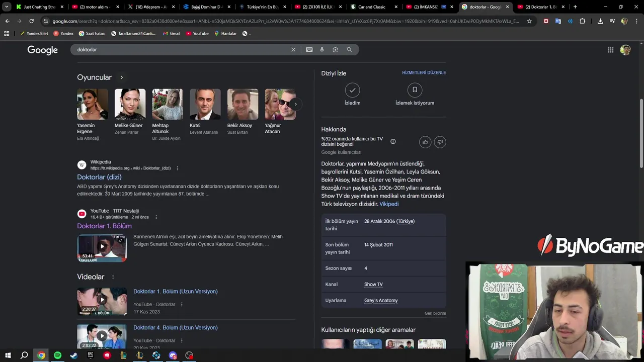Click Geri bildirim feedback link

pyautogui.click(x=435, y=313)
